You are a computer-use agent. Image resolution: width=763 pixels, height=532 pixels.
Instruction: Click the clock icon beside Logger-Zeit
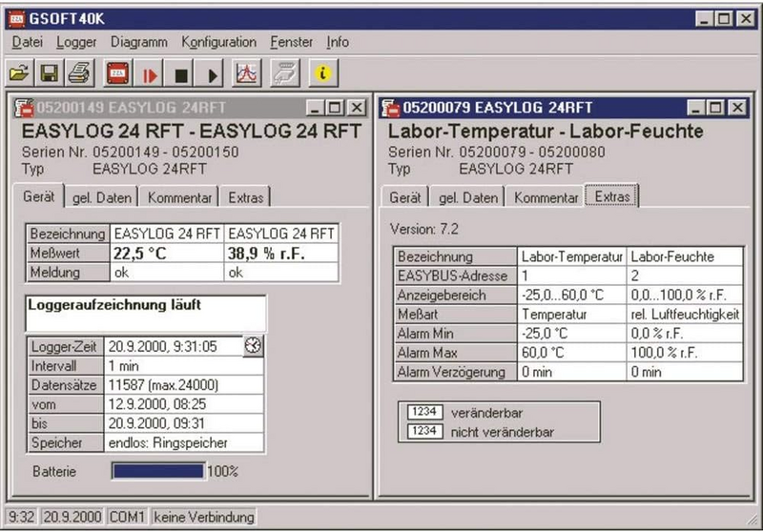253,346
